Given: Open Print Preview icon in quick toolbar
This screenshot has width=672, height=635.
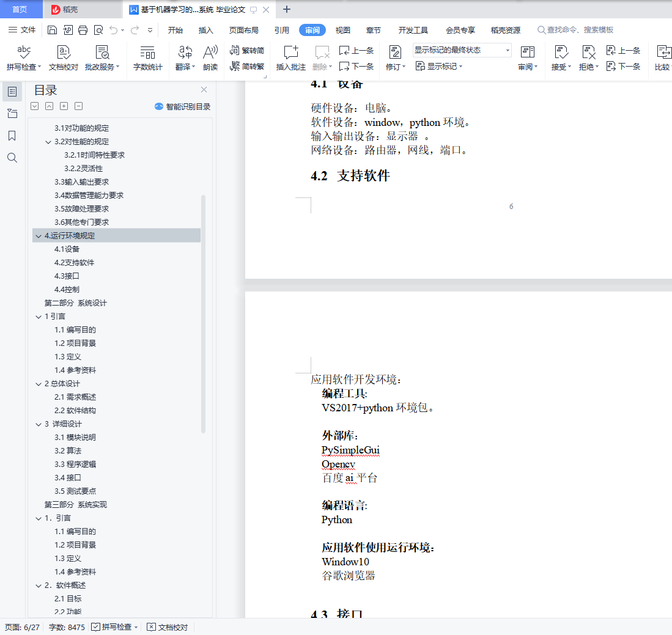Looking at the screenshot, I should coord(98,30).
